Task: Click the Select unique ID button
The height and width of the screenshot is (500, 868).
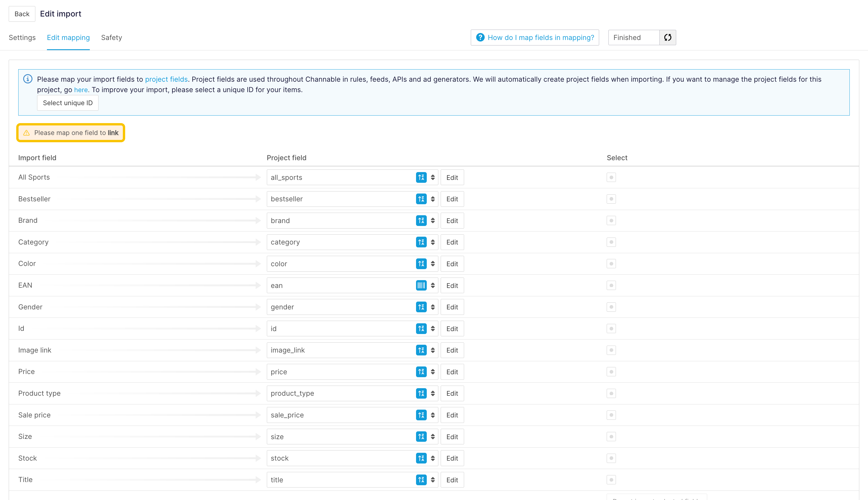Action: tap(68, 103)
